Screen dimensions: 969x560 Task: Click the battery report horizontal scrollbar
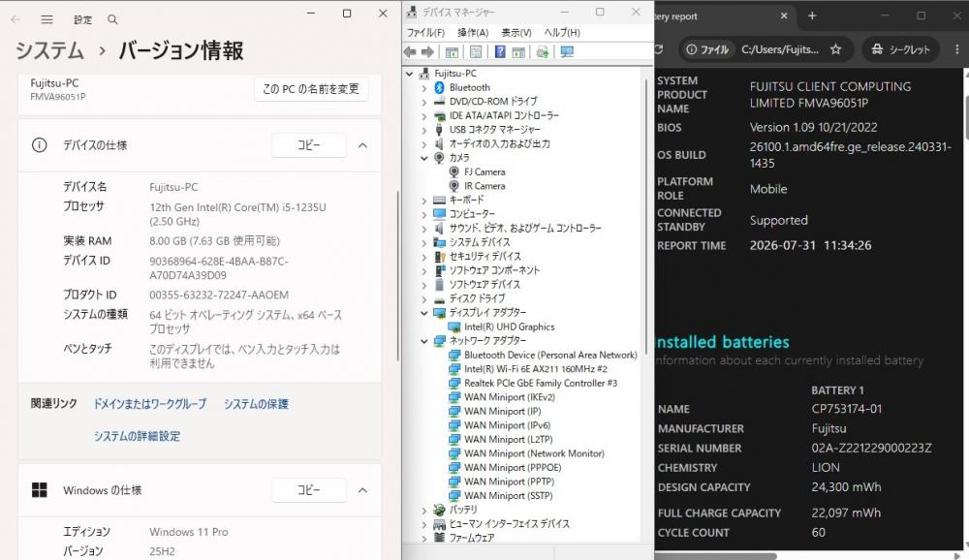tap(716, 556)
